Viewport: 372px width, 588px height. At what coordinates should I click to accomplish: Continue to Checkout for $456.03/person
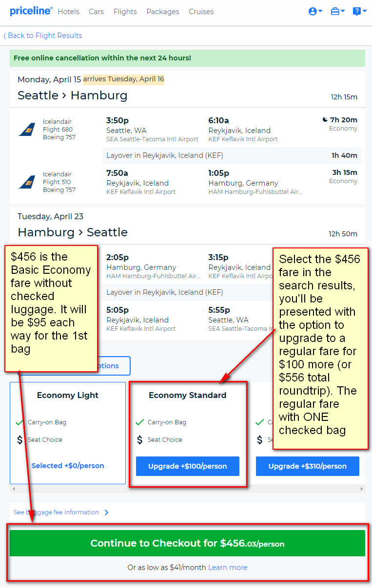pyautogui.click(x=187, y=543)
